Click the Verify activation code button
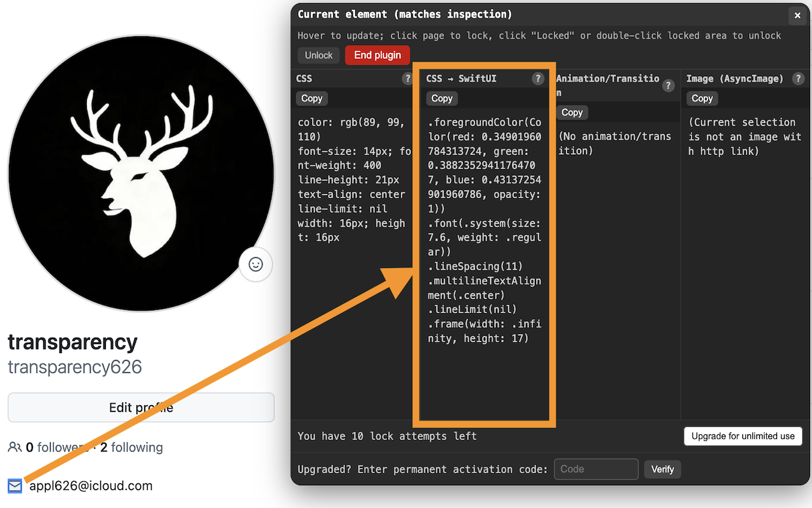The height and width of the screenshot is (508, 812). pyautogui.click(x=662, y=469)
